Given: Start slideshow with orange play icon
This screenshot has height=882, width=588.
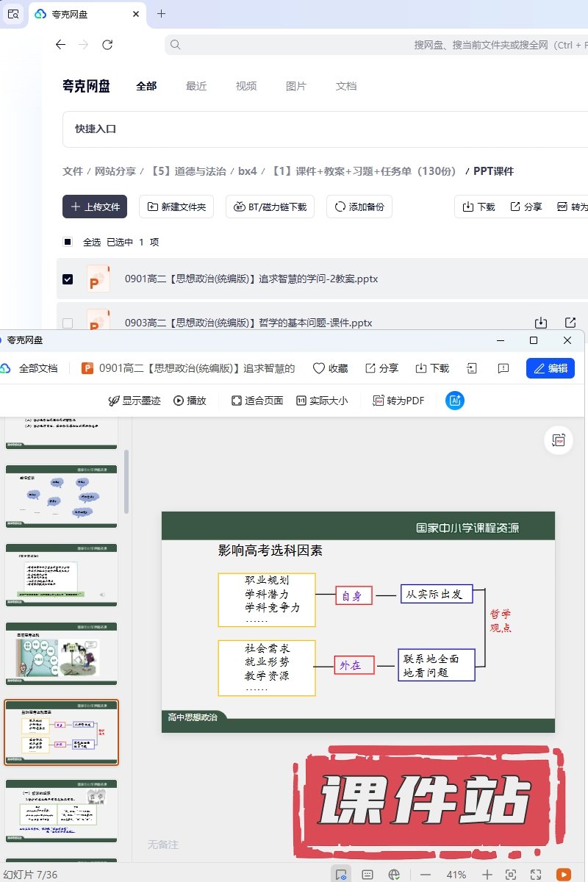Looking at the screenshot, I should [x=564, y=875].
